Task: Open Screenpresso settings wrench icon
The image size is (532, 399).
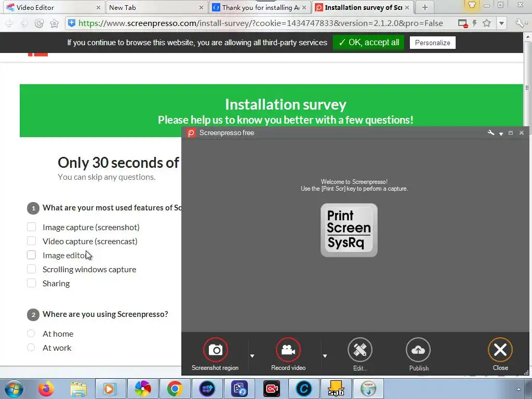Action: pyautogui.click(x=490, y=132)
